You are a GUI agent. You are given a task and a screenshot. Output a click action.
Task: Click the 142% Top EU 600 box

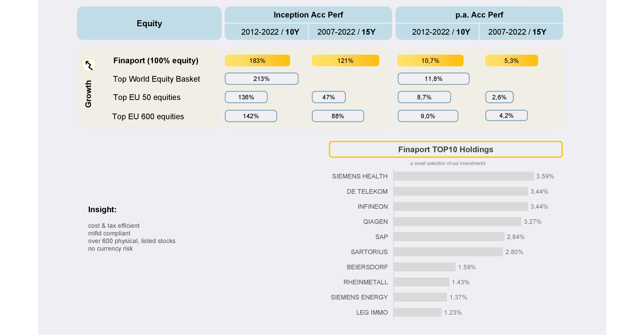(251, 116)
